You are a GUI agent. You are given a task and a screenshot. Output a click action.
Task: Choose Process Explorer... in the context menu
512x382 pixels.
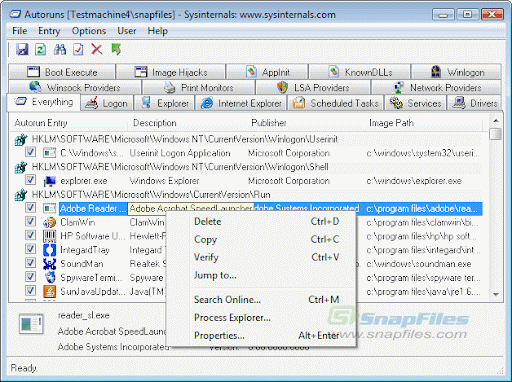click(x=261, y=318)
